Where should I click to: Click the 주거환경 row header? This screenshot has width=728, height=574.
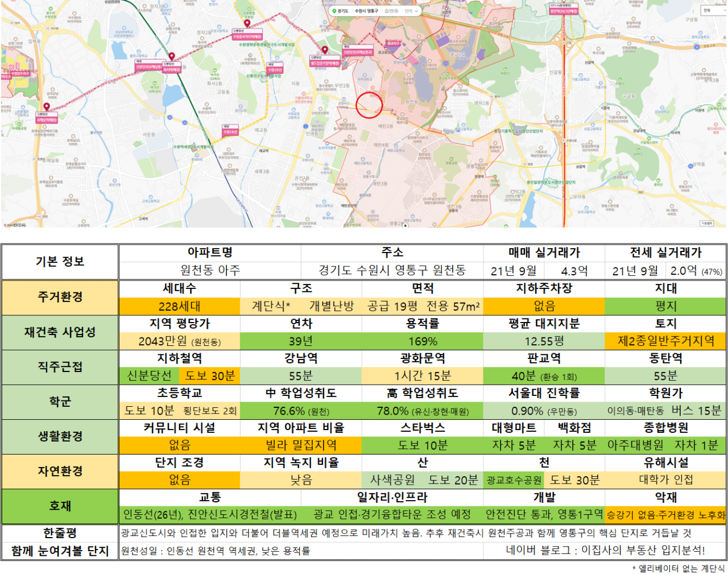coord(60,297)
